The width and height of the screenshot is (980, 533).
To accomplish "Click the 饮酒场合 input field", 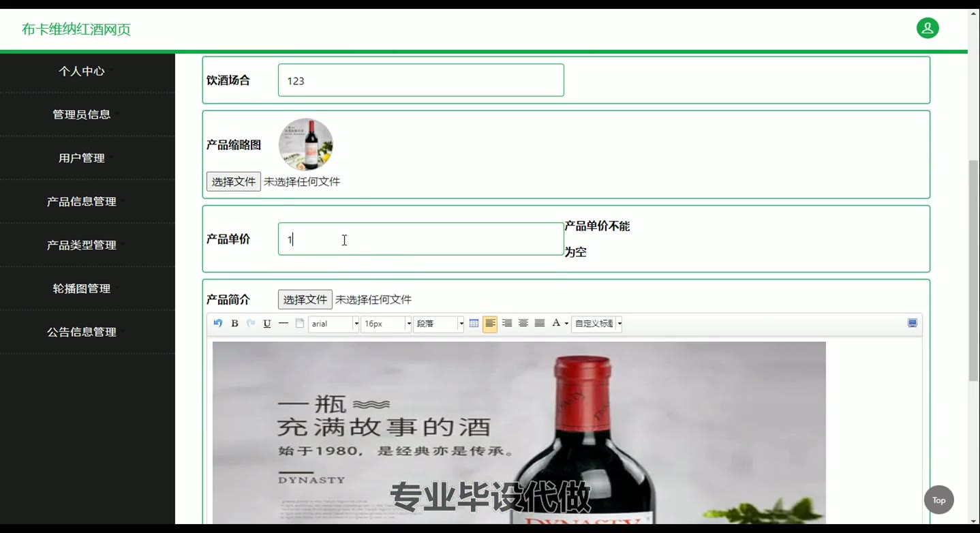I will (421, 80).
